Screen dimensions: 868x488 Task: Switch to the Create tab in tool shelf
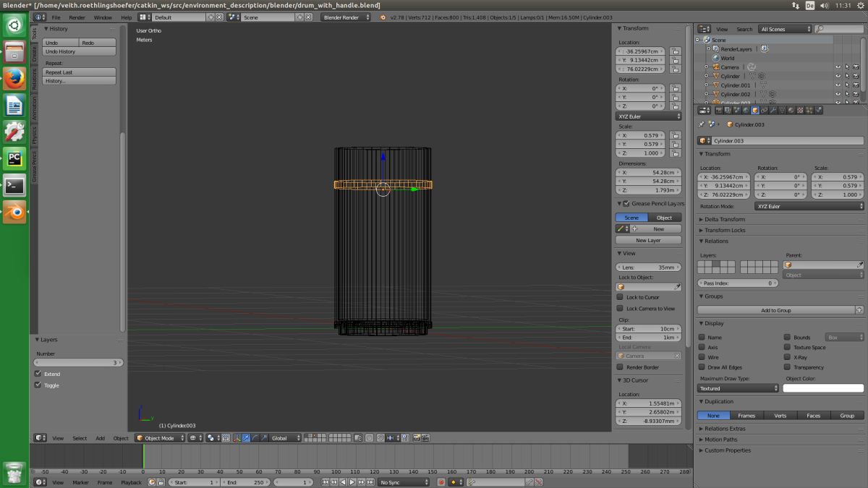[x=34, y=55]
